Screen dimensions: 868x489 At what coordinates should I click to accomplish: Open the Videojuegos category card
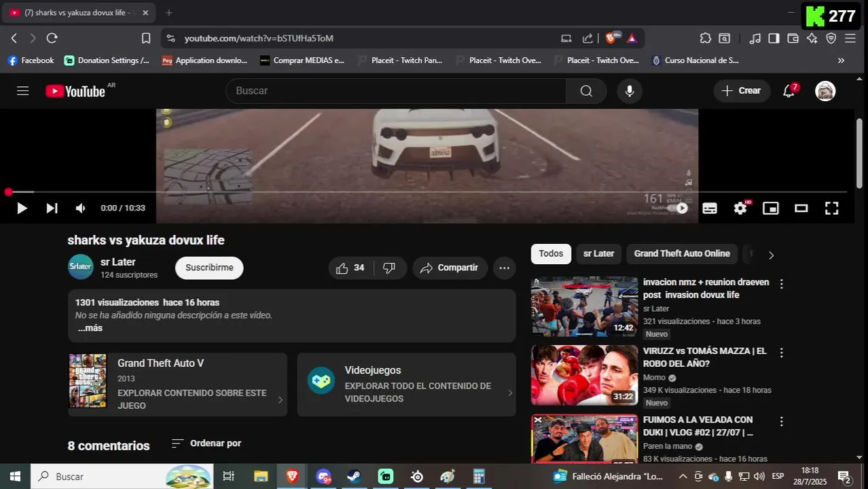[406, 384]
